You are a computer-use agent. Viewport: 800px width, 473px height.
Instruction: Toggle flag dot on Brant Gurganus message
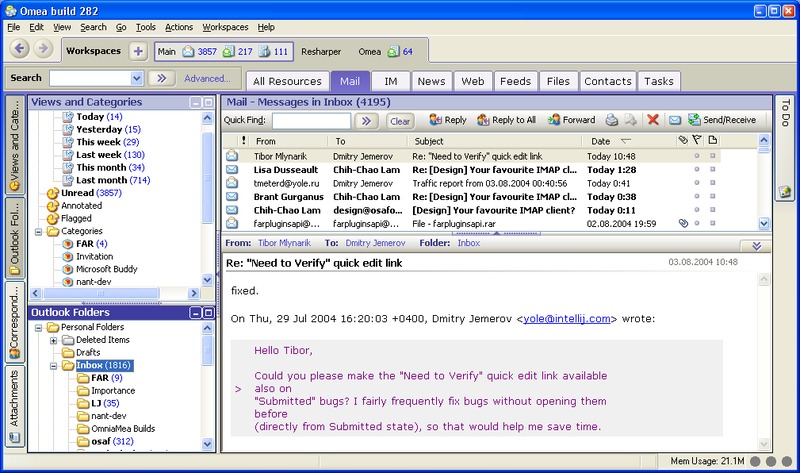pyautogui.click(x=697, y=196)
